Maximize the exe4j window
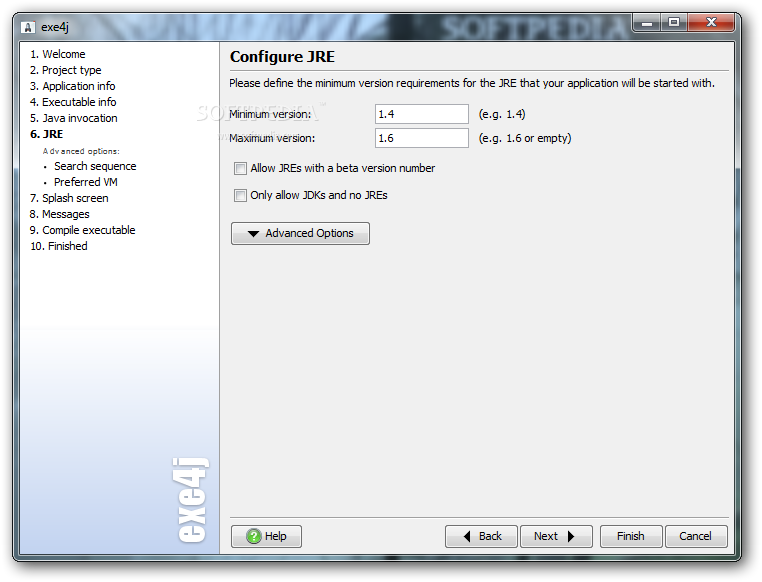The width and height of the screenshot is (762, 582). click(x=674, y=22)
